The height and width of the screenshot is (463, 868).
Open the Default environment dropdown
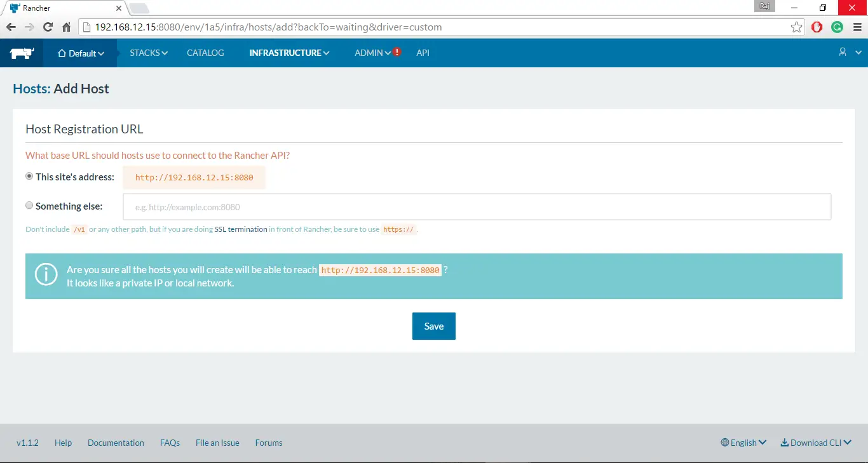click(x=81, y=53)
